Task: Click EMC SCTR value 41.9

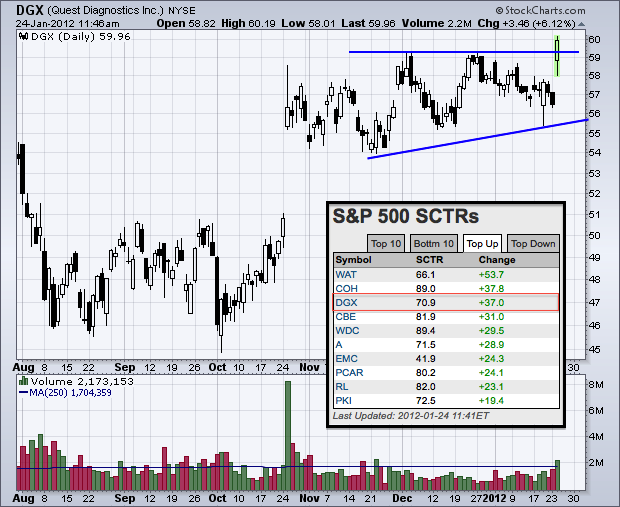Action: [x=425, y=359]
